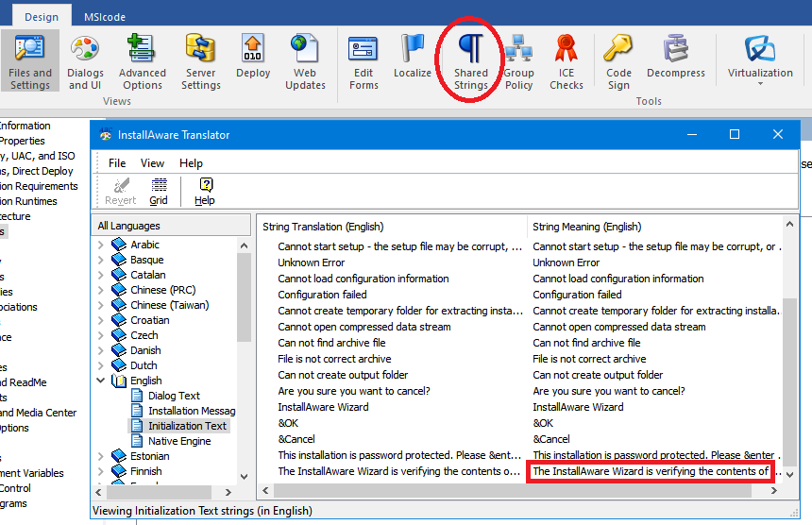Viewport: 812px width, 525px height.
Task: Expand the Croatian language node
Action: pos(101,320)
